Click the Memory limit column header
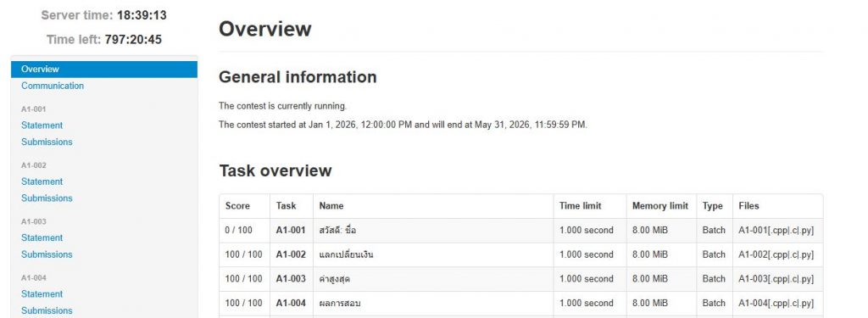This screenshot has height=318, width=868. click(660, 205)
